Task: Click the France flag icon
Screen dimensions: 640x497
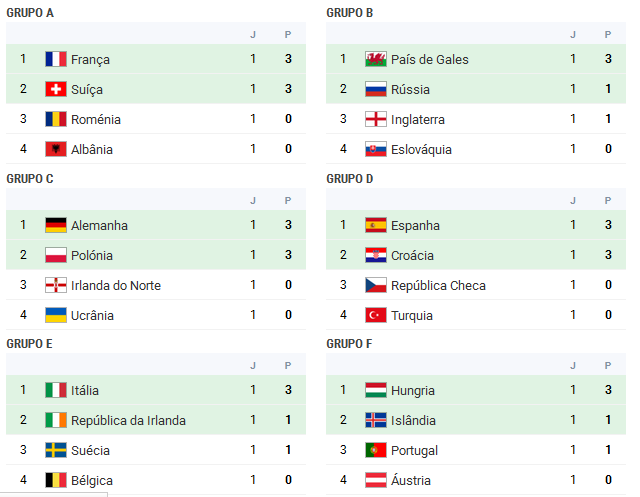Action: [x=56, y=59]
